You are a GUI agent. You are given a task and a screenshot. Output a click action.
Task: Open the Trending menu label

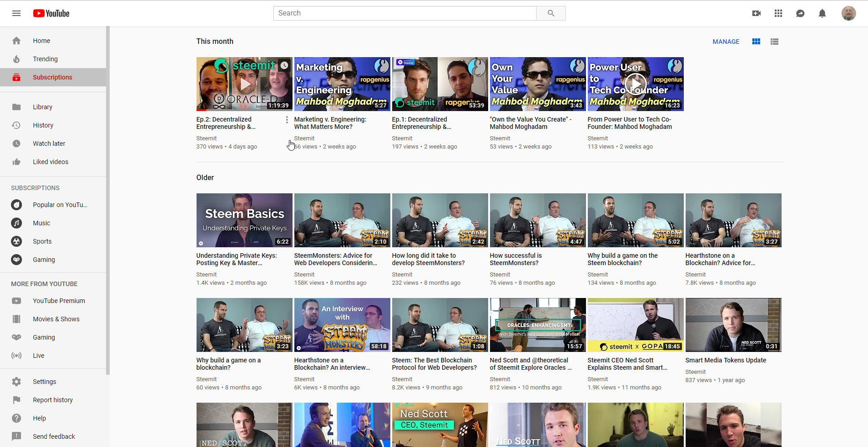[x=45, y=59]
